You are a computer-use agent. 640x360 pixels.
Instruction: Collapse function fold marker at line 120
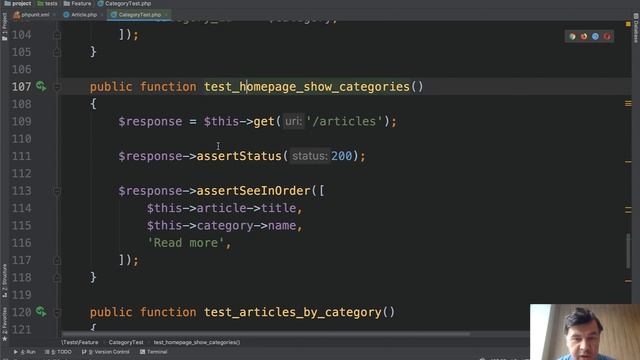(57, 313)
